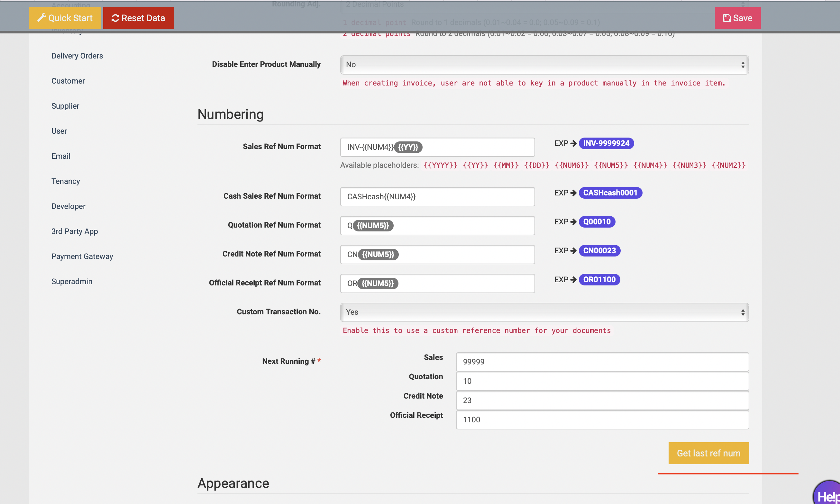This screenshot has height=504, width=840.
Task: Click the {{NUM5}} tag in Official Receipt format
Action: point(378,283)
